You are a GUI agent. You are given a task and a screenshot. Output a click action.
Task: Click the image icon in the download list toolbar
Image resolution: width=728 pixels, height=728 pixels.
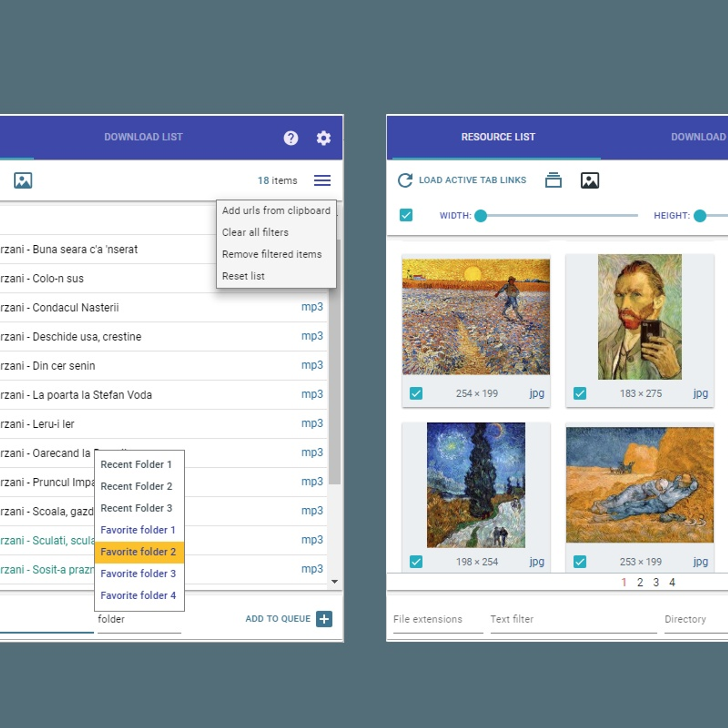click(23, 181)
